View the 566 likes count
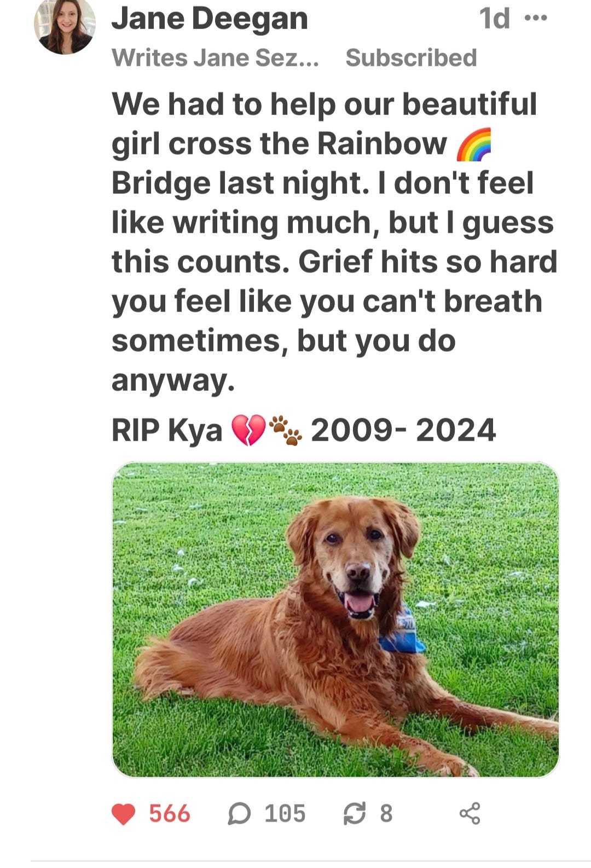The image size is (591, 868). [x=170, y=814]
